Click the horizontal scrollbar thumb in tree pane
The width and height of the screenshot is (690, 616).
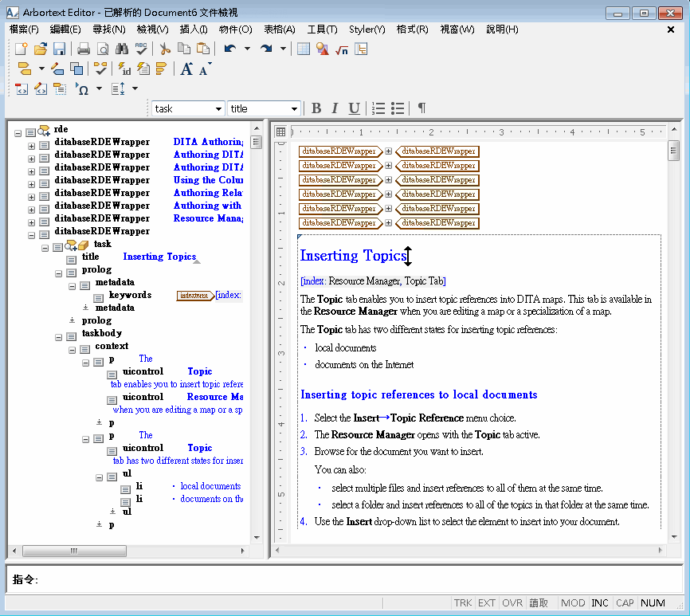tap(74, 551)
